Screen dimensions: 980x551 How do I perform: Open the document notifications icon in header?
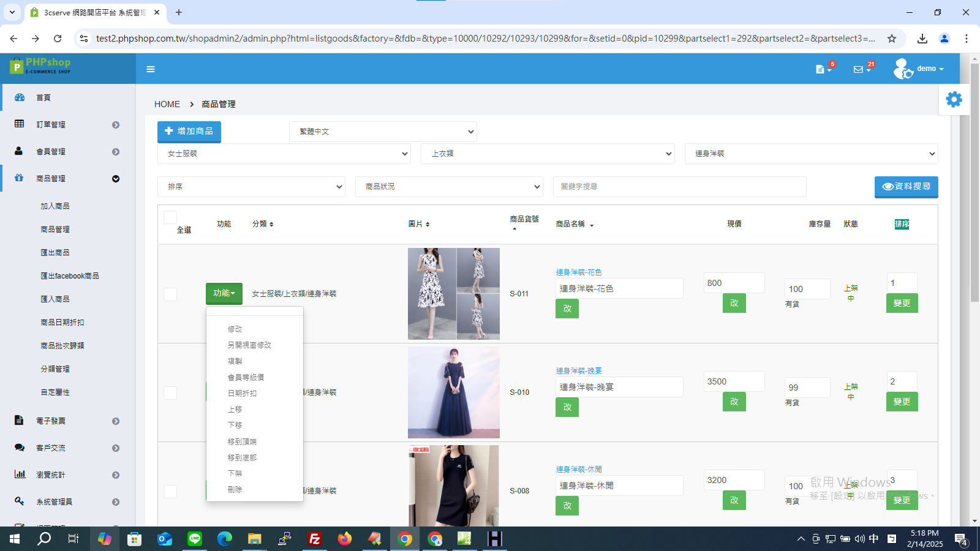820,69
